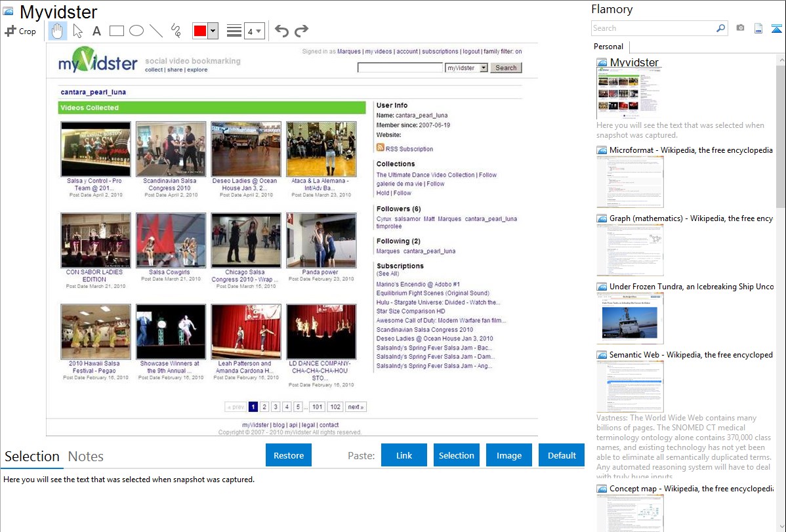This screenshot has height=532, width=786.
Task: Open the blog footer link
Action: click(x=279, y=424)
